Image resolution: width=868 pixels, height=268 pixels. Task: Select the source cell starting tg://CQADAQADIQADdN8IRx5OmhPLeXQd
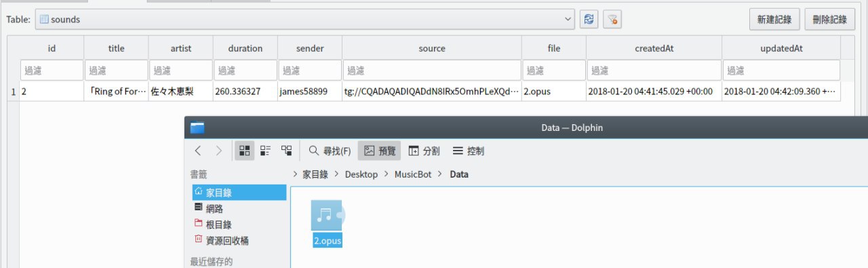tap(431, 91)
